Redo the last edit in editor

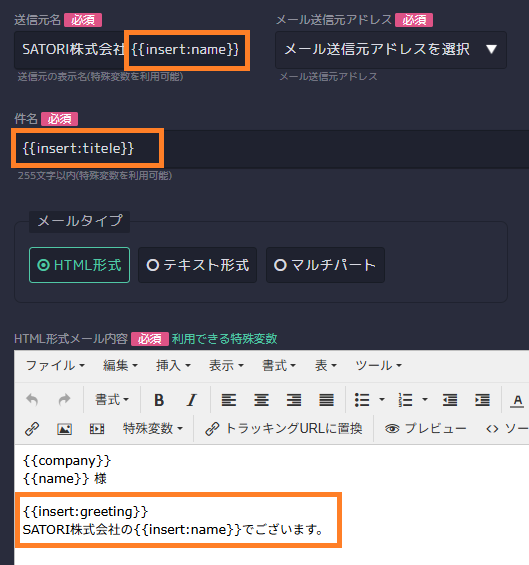64,400
